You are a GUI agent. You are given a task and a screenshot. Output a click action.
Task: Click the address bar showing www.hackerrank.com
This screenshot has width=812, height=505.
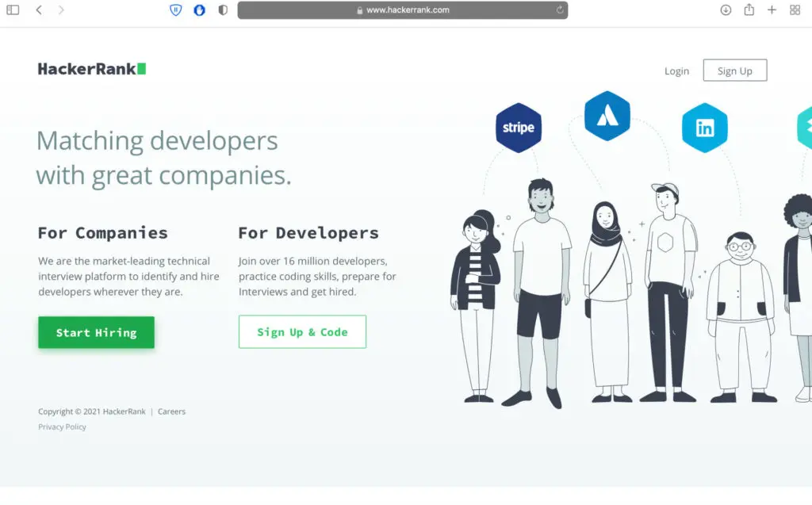coord(402,10)
